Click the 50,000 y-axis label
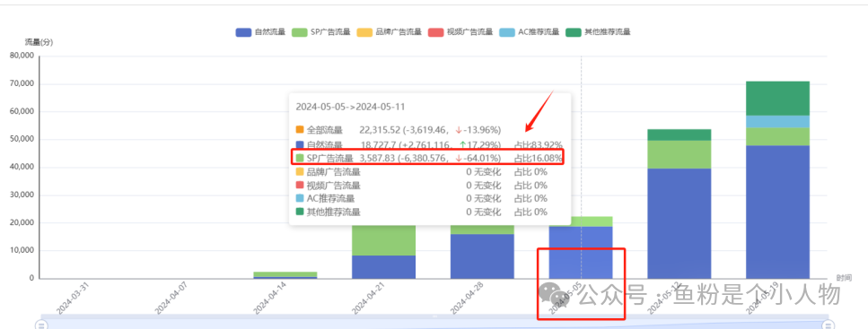This screenshot has width=868, height=329. click(x=22, y=139)
